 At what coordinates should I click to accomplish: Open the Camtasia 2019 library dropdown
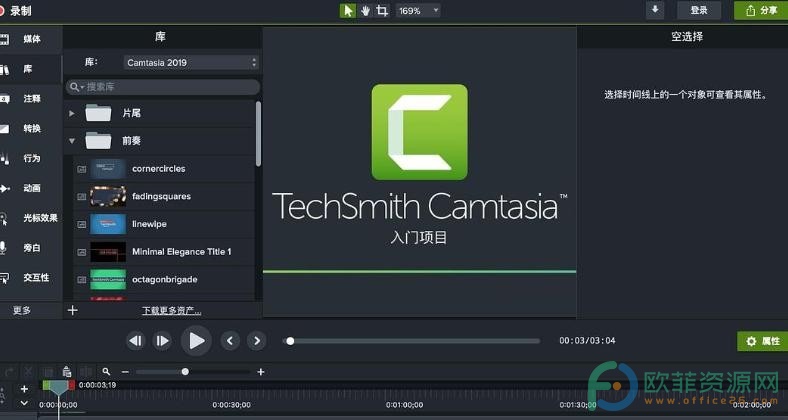pyautogui.click(x=191, y=62)
